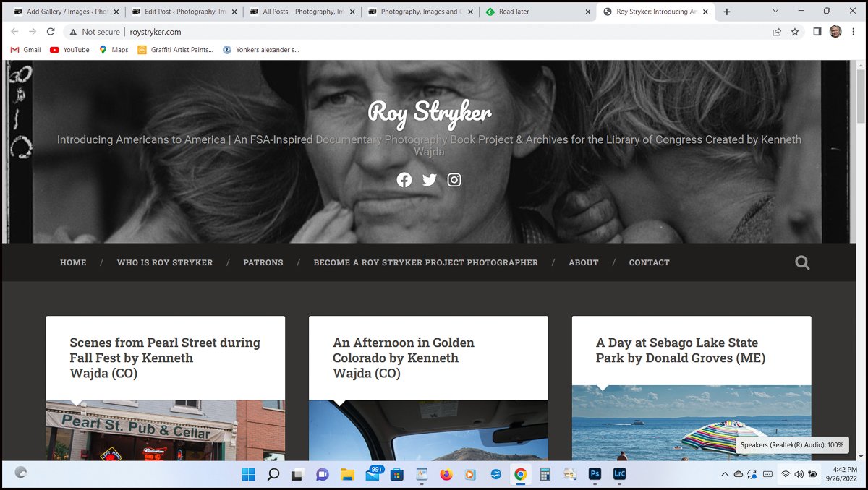Open the Twitter social icon
The height and width of the screenshot is (490, 868).
tap(430, 180)
